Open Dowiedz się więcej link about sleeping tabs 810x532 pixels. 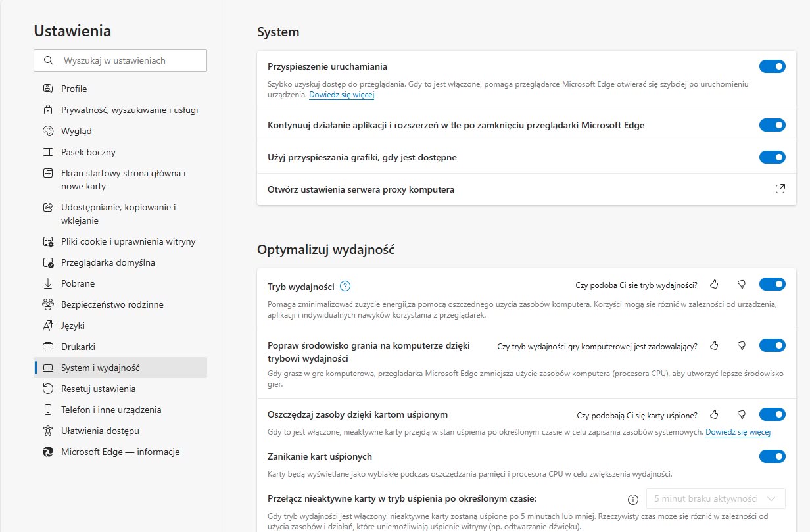coord(738,432)
